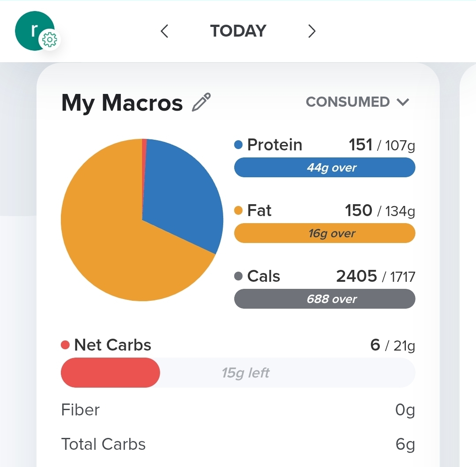Edit macros using the pencil icon
The image size is (476, 467).
[201, 102]
